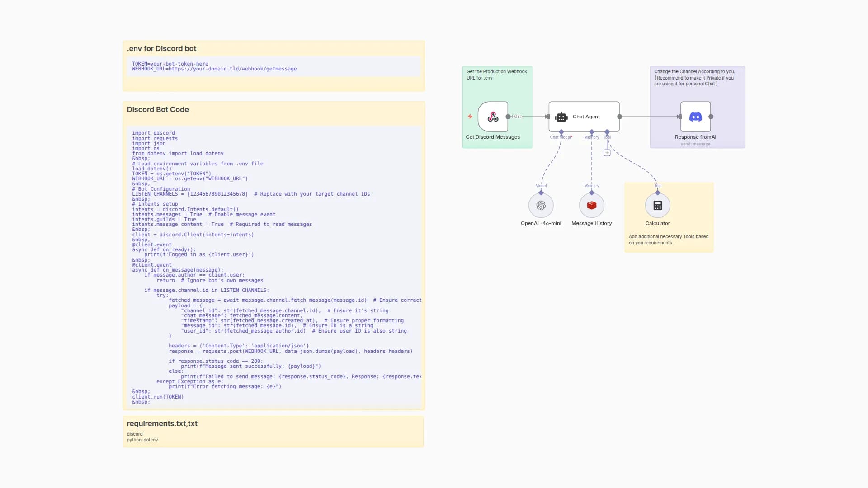Select the OpenAI -4o-mini model node
Viewport: 868px width, 488px height.
pos(541,205)
